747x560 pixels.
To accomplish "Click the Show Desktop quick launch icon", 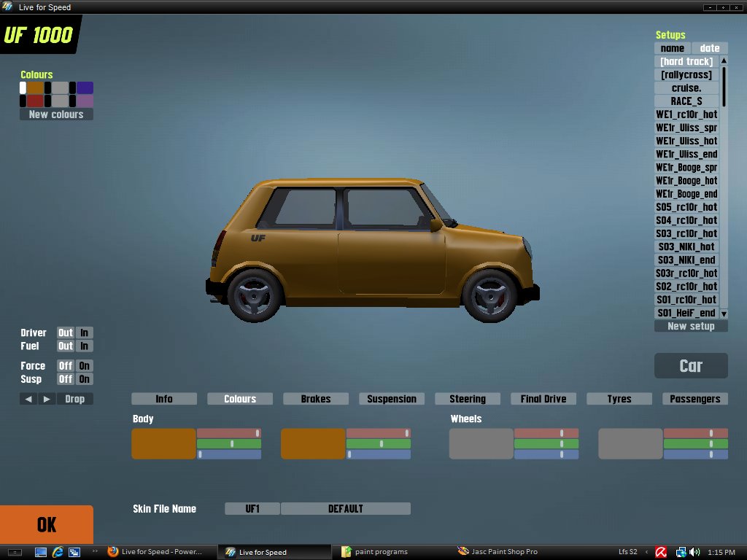I will (x=41, y=552).
